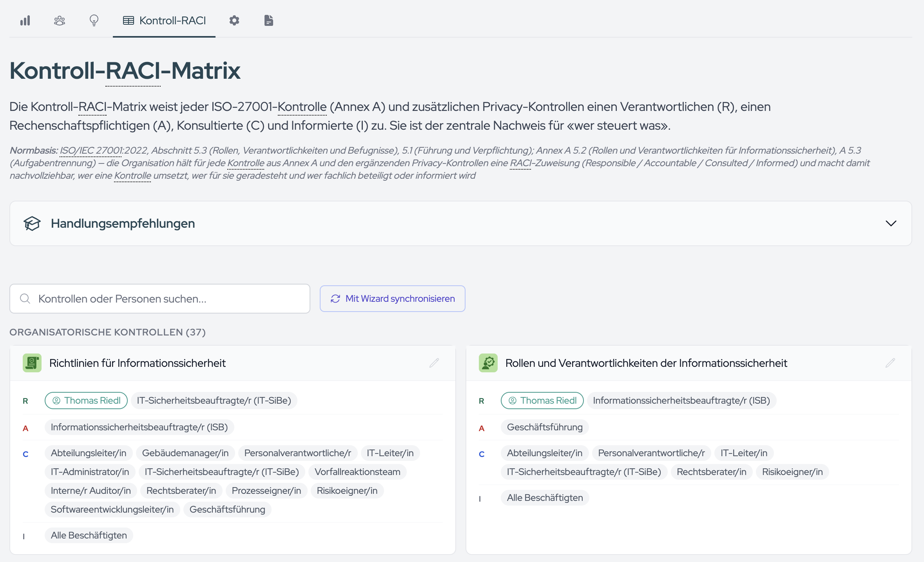The width and height of the screenshot is (924, 562).
Task: Click the Handlungsempfehlungen heading
Action: (x=123, y=223)
